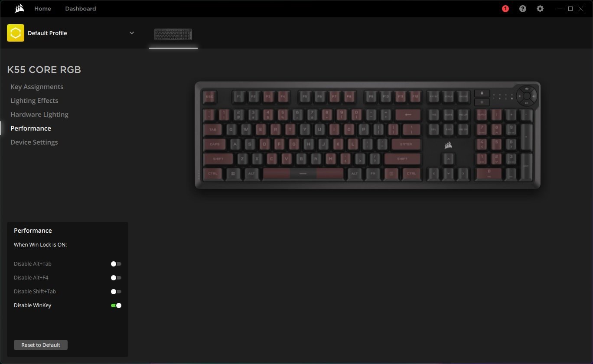Enable the Disable Alt+Tab toggle

116,264
